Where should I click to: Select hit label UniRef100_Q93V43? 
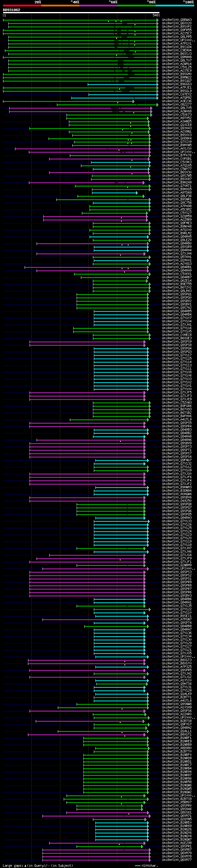tap(176, 128)
